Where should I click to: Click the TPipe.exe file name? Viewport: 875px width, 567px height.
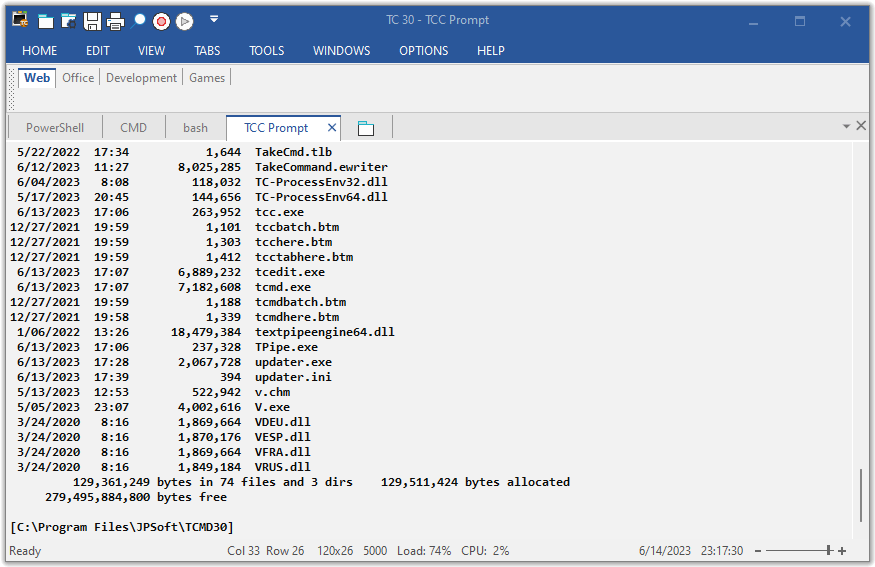(x=286, y=347)
